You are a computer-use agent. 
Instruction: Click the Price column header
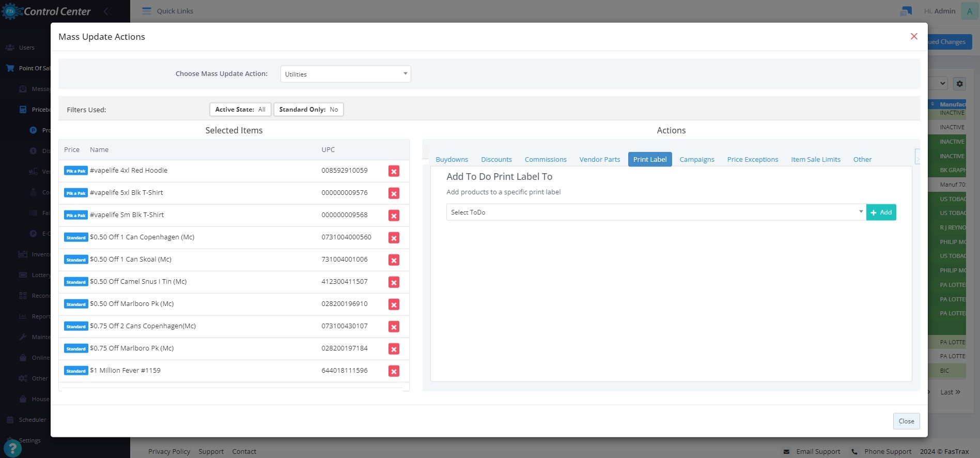click(72, 149)
